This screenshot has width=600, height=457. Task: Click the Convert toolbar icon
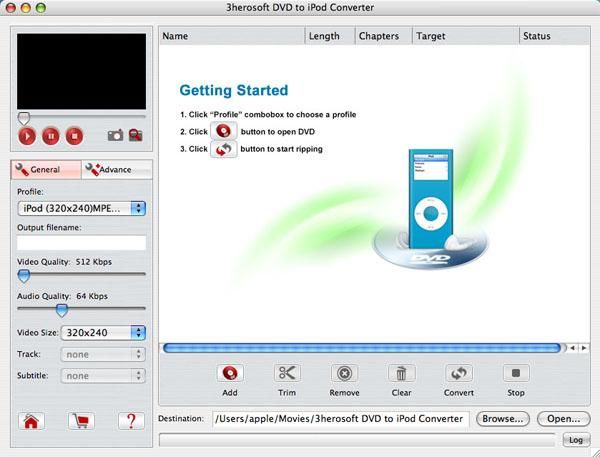[x=458, y=373]
